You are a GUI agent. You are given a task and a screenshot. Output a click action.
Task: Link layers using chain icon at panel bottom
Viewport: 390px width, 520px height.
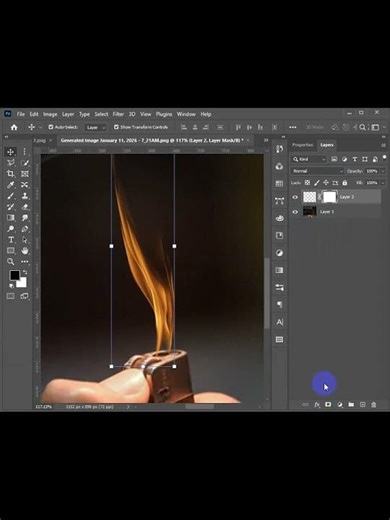(x=305, y=405)
